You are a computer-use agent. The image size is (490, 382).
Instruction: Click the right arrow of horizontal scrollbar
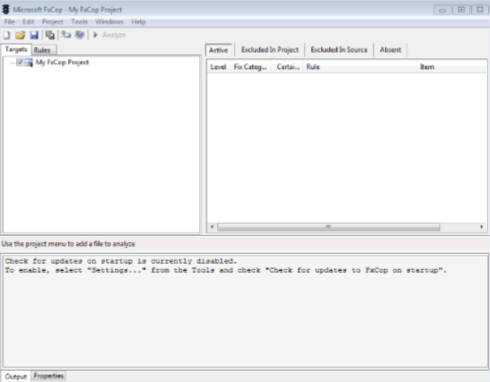(x=481, y=227)
